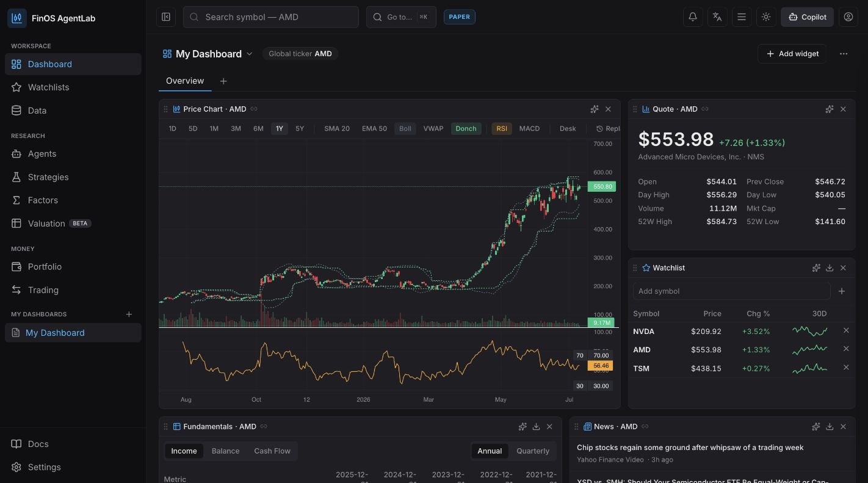868x483 pixels.
Task: Switch to Balance fundamentals tab
Action: click(x=225, y=451)
